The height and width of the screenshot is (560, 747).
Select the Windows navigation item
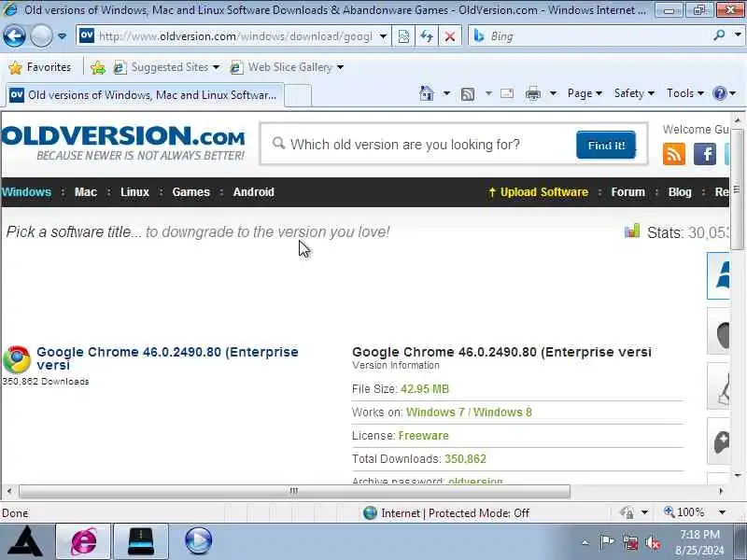(26, 192)
